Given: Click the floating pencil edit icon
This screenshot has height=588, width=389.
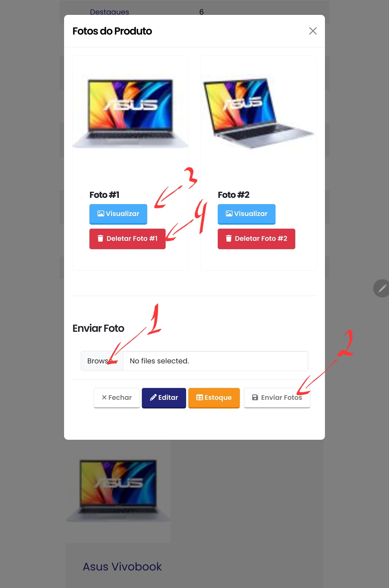Looking at the screenshot, I should click(382, 288).
